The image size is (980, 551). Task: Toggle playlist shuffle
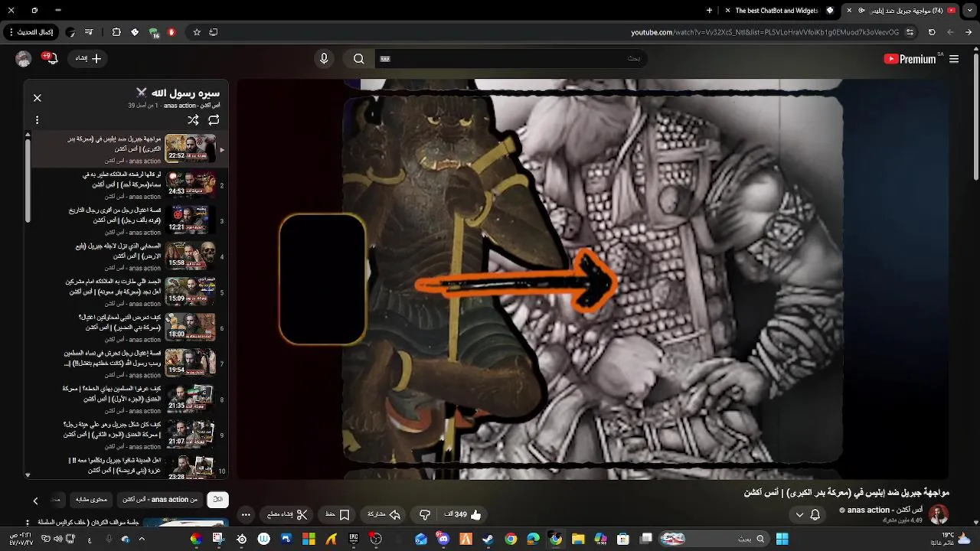click(x=193, y=120)
